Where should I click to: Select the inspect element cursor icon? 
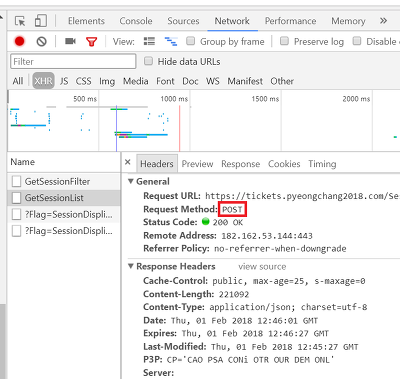[20, 21]
